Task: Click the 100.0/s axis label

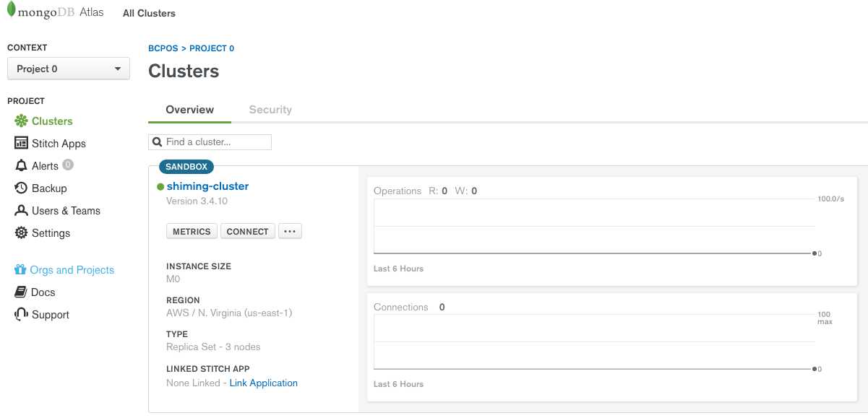Action: 831,199
